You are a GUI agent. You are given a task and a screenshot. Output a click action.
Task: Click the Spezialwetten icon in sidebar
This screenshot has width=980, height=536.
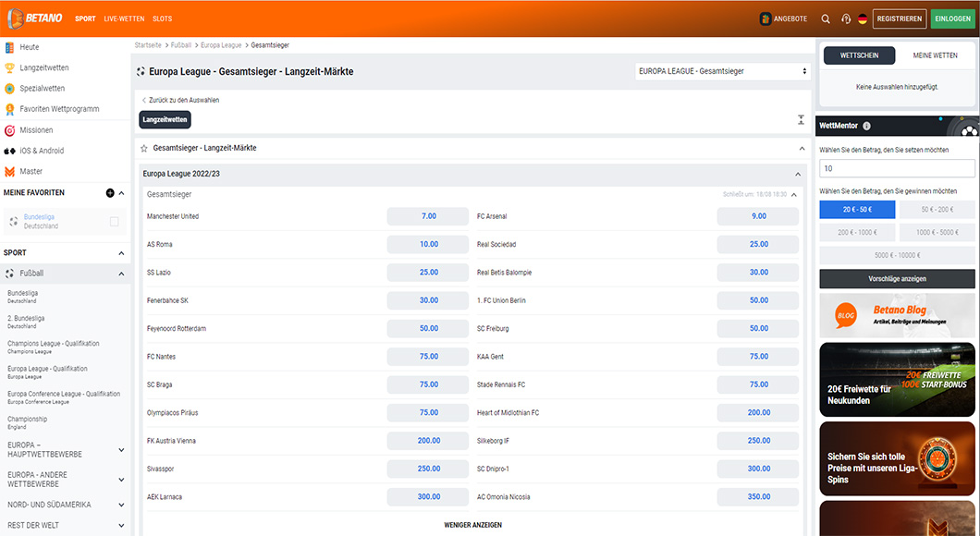[x=9, y=88]
